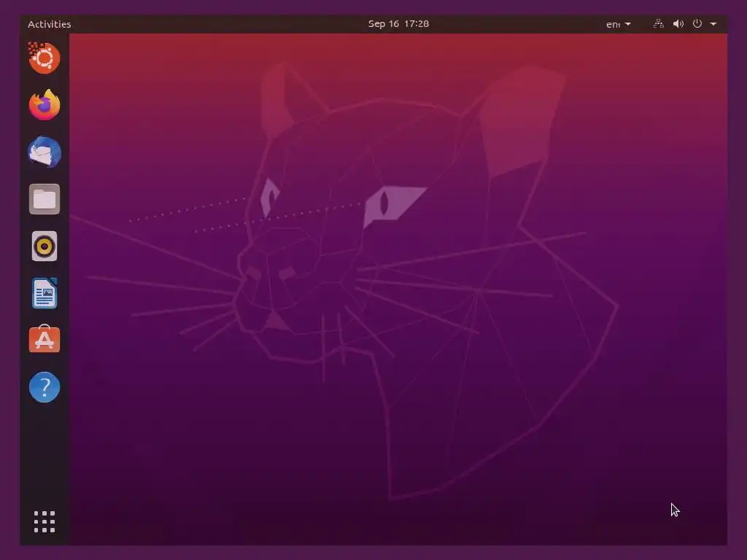Click the volume speaker icon
747x560 pixels.
point(678,24)
